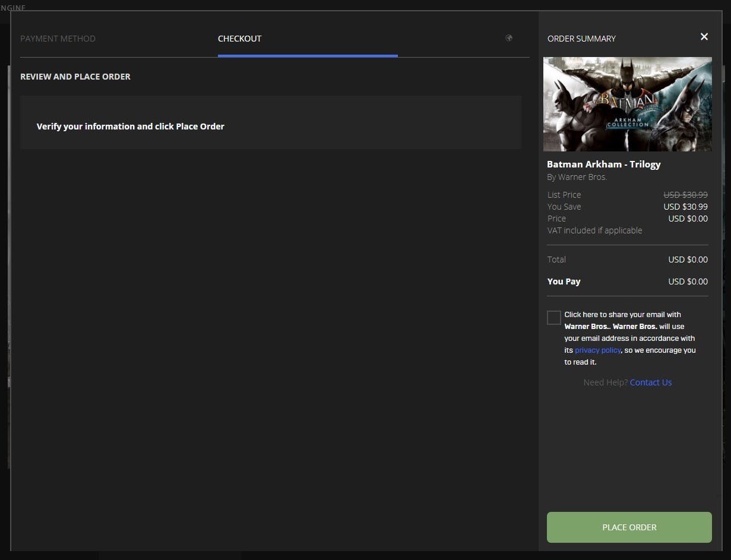731x560 pixels.
Task: Click the struck-through List Price amount
Action: pos(685,195)
